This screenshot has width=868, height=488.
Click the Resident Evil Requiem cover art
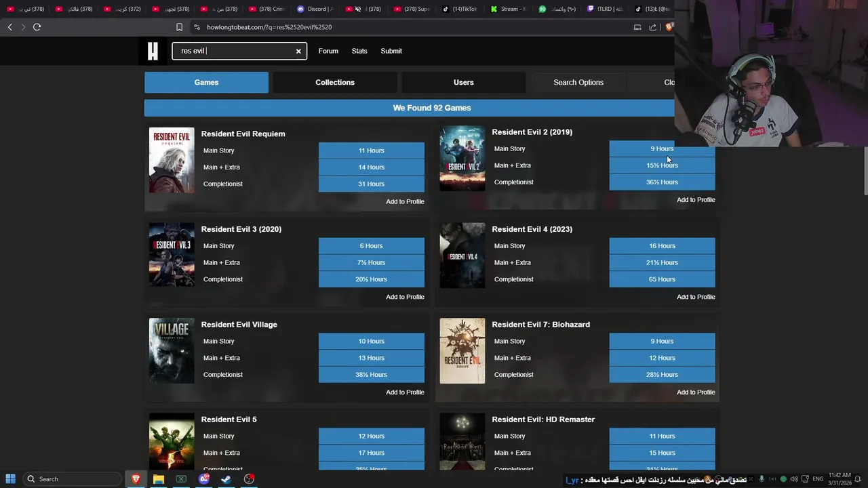pyautogui.click(x=172, y=161)
